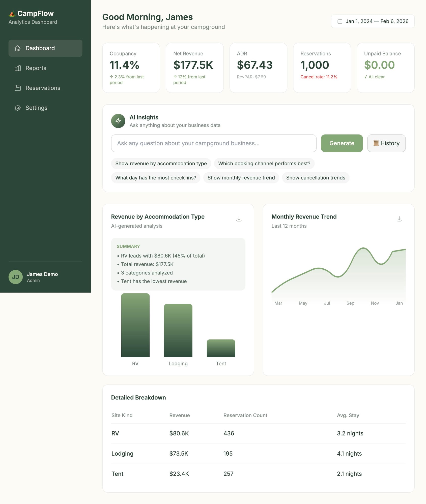Screen dimensions: 426x504
Task: Click the Settings gear icon in sidebar
Action: point(18,108)
